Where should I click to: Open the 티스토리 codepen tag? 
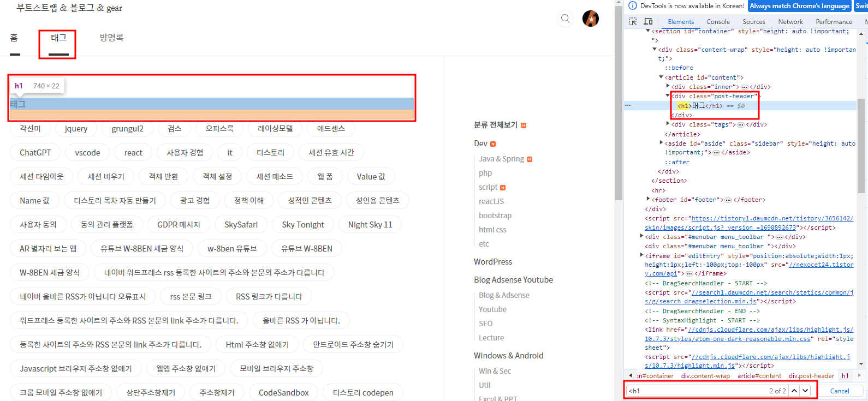363,393
